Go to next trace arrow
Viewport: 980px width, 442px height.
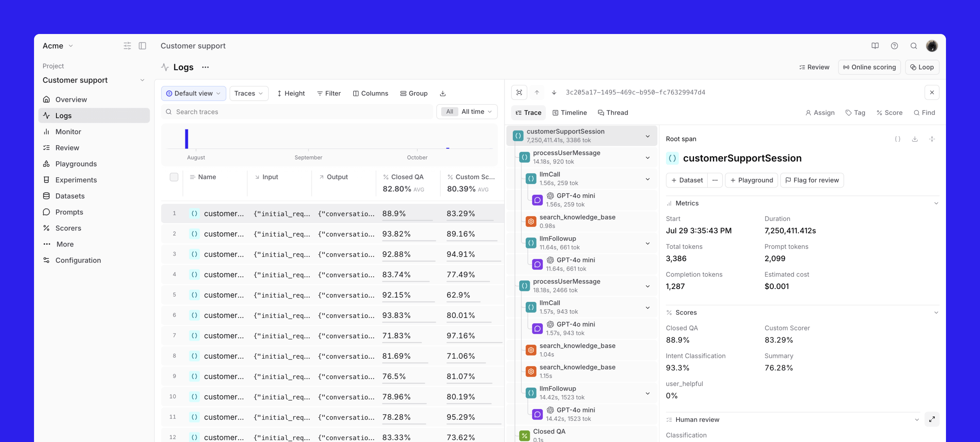tap(554, 92)
